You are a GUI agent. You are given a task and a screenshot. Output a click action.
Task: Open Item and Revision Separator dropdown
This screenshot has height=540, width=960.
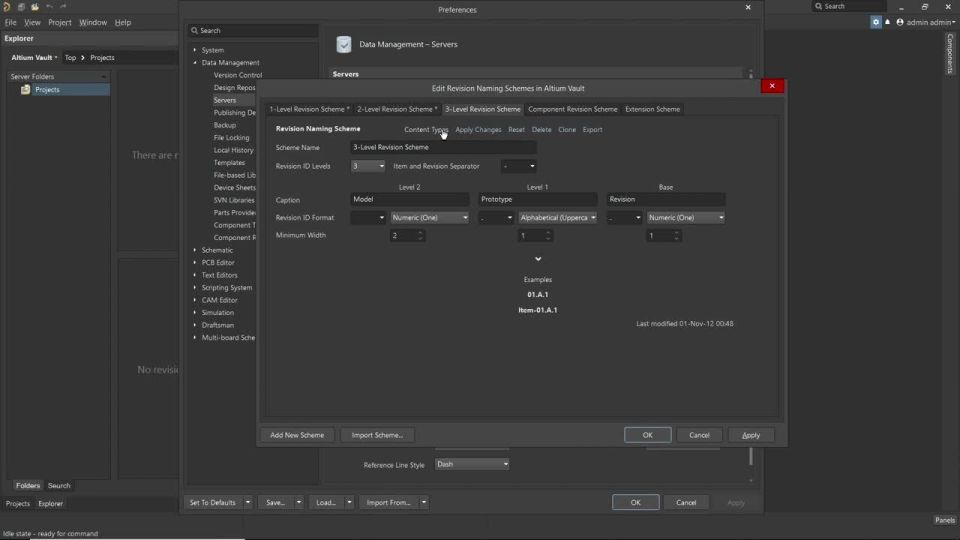point(519,166)
